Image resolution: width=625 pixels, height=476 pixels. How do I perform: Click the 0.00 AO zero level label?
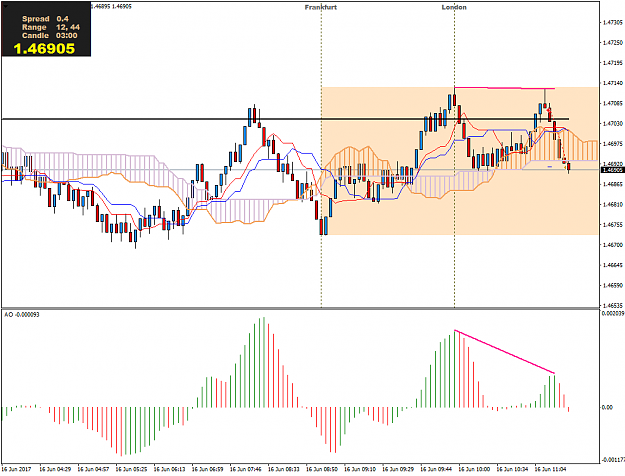coord(607,407)
